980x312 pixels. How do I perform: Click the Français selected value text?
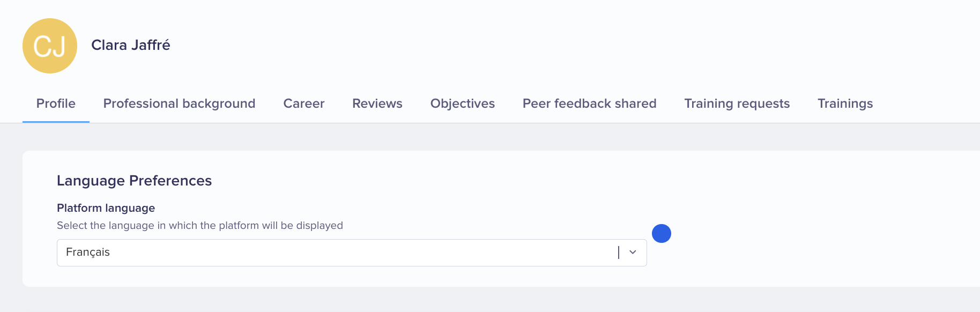click(88, 252)
